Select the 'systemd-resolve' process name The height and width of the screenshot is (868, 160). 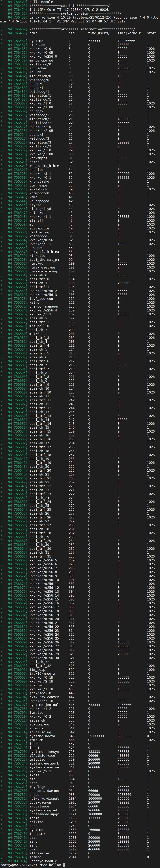(x=44, y=768)
